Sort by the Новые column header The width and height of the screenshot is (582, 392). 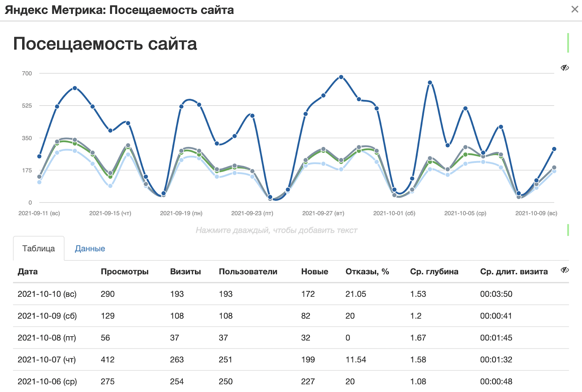(x=315, y=272)
